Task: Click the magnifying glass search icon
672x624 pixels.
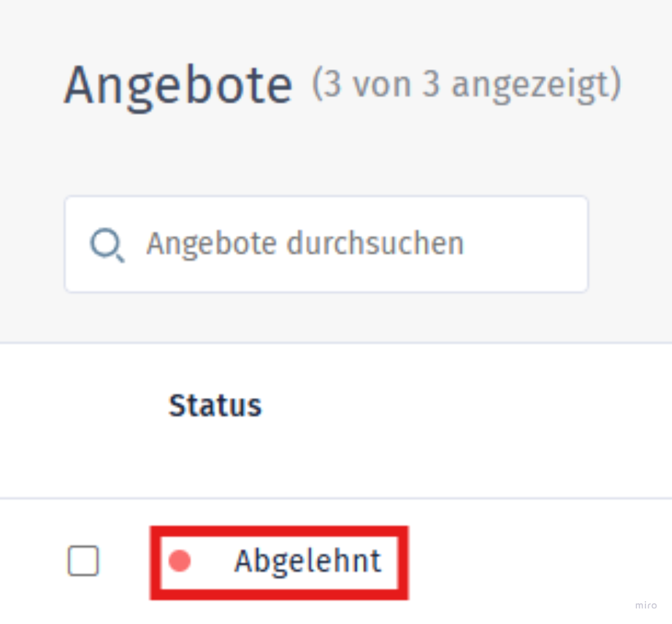Action: (107, 245)
